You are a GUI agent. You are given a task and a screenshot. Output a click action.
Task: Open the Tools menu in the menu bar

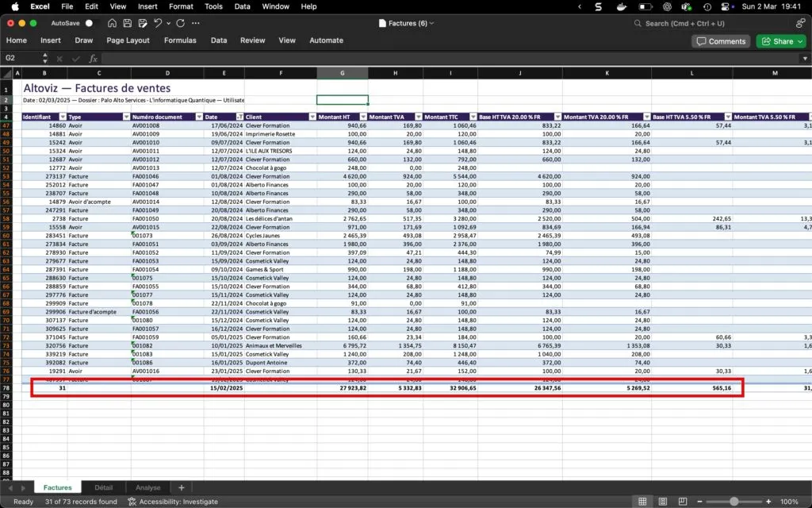point(213,6)
